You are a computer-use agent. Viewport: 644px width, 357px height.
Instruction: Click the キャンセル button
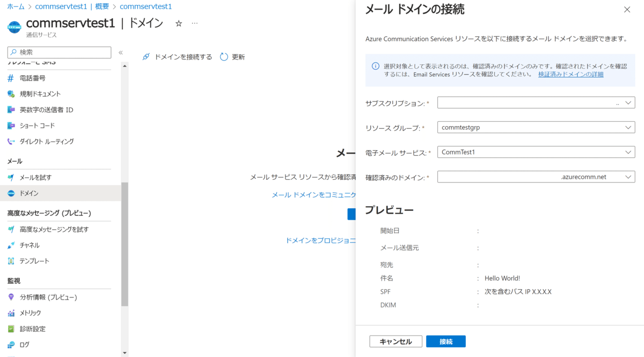[396, 341]
